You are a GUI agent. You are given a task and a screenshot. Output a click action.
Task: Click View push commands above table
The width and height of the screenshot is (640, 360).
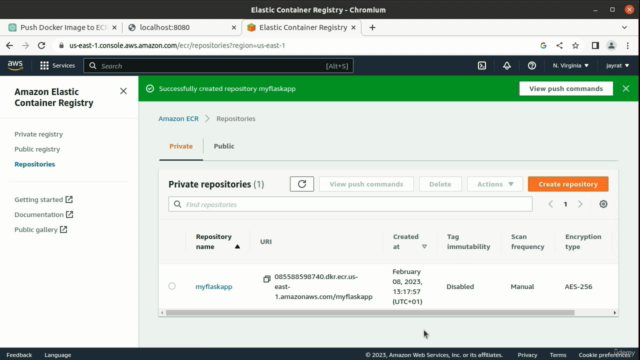pos(366,184)
